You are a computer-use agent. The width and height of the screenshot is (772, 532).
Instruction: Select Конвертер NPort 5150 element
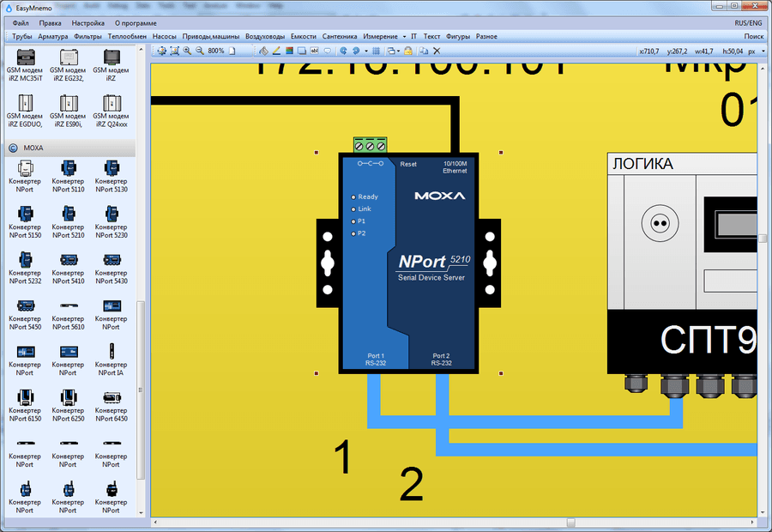25,221
